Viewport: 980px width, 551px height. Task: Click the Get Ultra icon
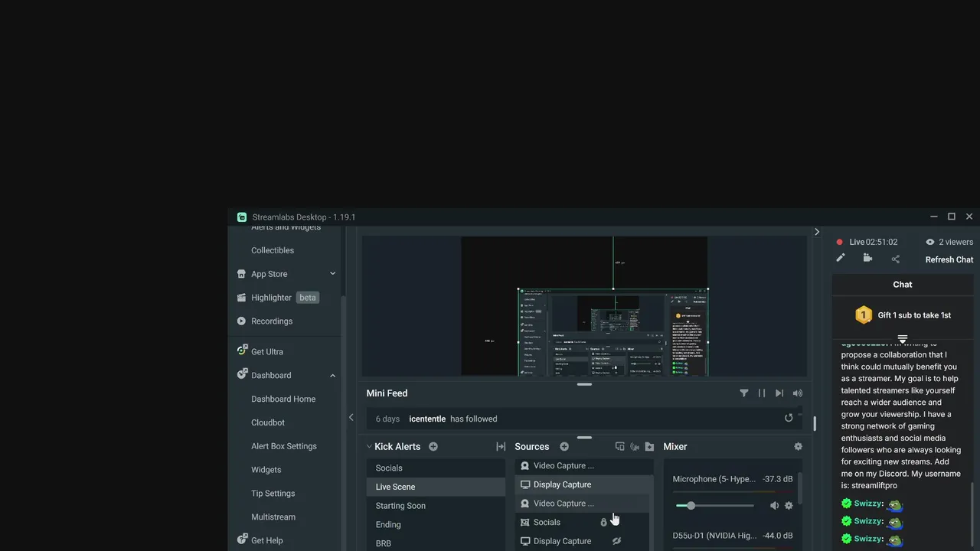(242, 351)
